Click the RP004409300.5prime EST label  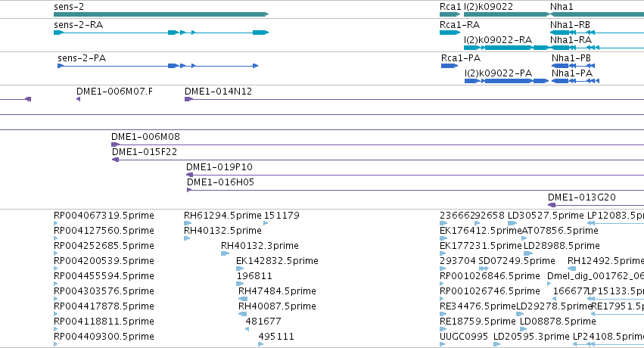[104, 337]
